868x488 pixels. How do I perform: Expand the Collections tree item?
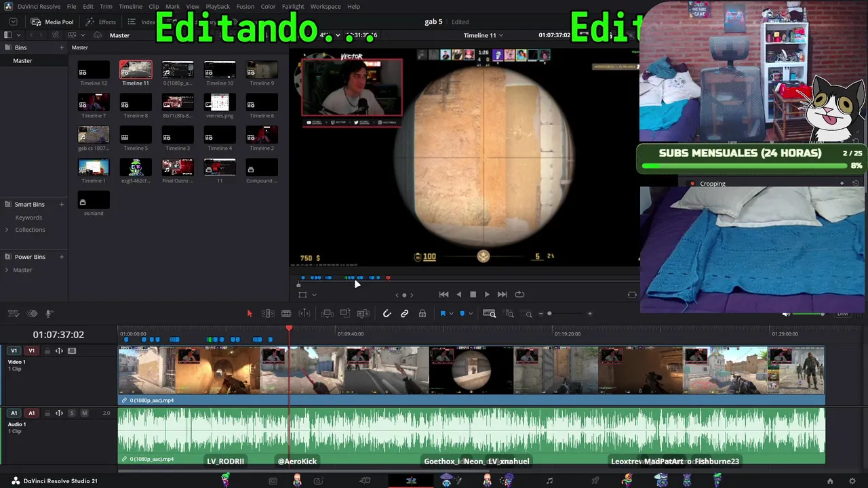(7, 230)
